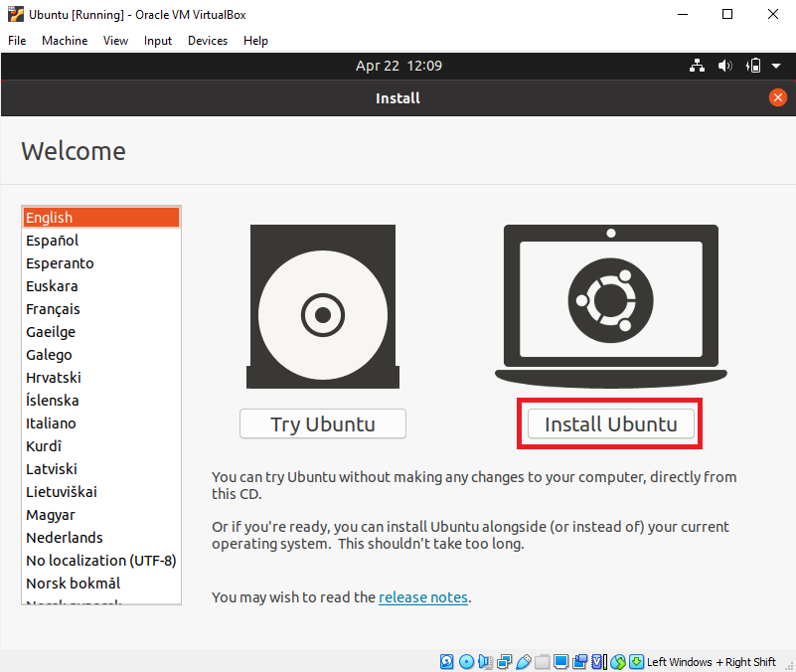Select Français in the language list
Screen dimensions: 796x672
[x=101, y=309]
